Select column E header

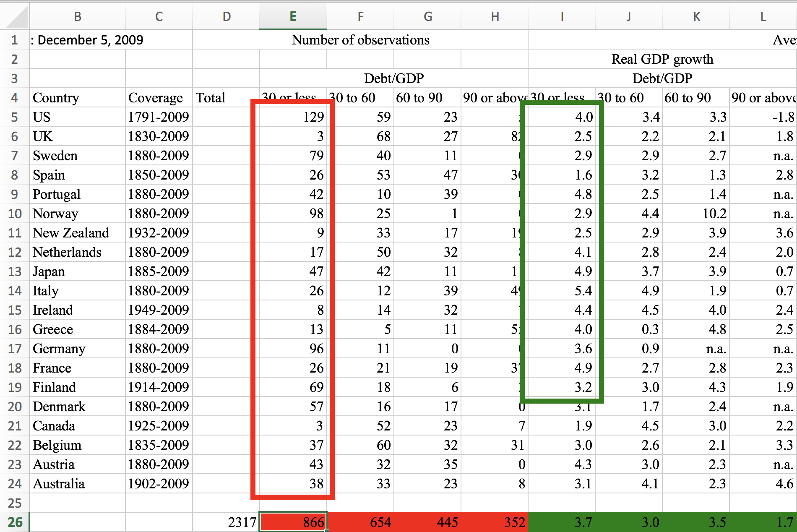293,16
